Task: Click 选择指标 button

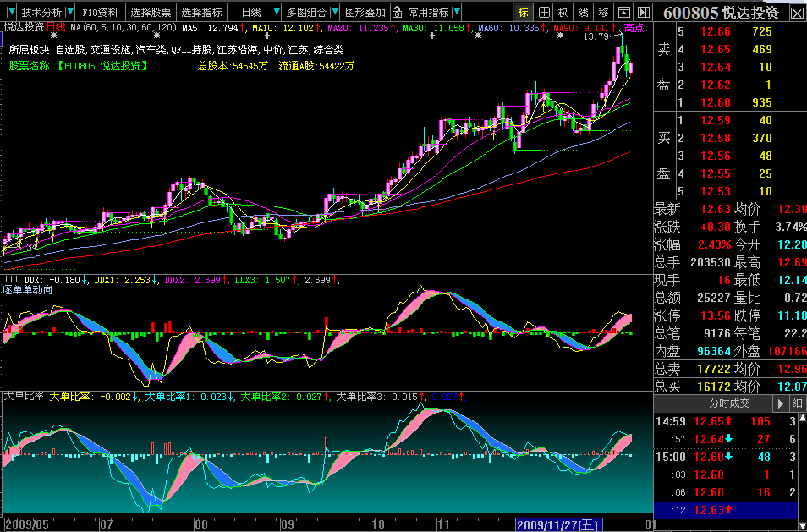Action: [x=202, y=13]
